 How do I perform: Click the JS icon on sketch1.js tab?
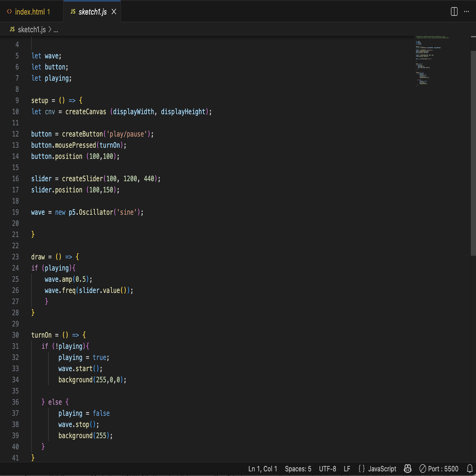[73, 12]
